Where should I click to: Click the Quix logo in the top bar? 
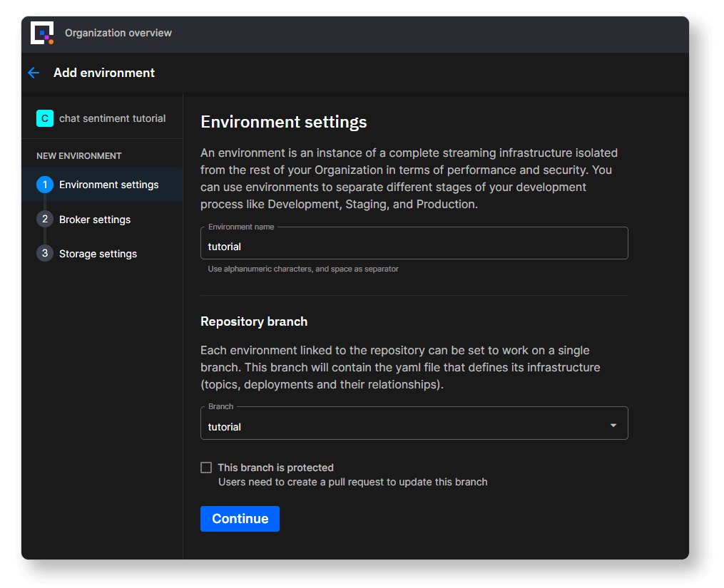pyautogui.click(x=41, y=33)
